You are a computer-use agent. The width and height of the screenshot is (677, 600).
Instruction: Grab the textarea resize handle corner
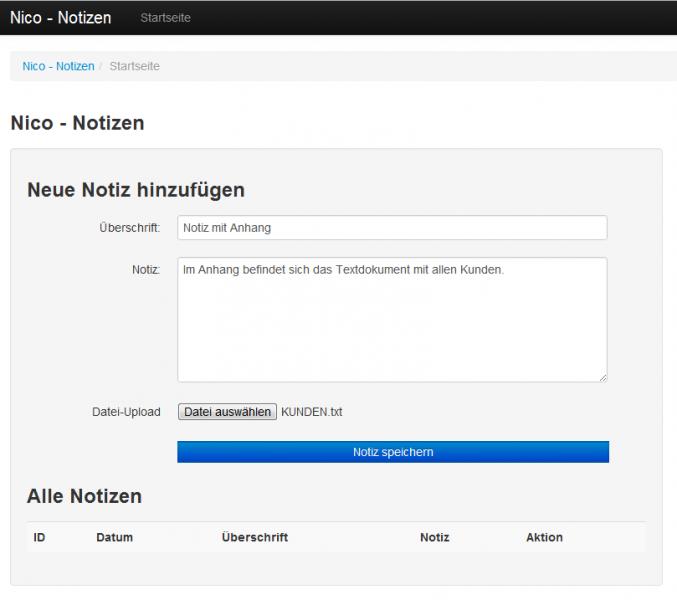(603, 378)
